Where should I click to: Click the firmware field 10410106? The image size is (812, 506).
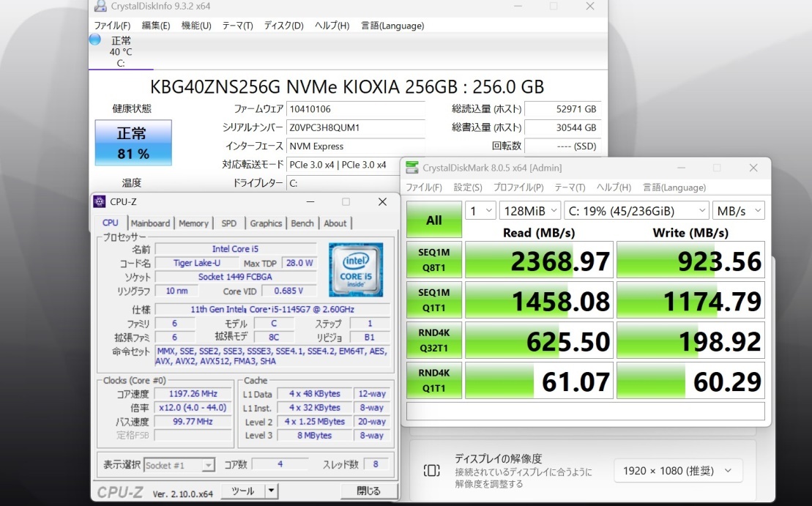[x=356, y=109]
